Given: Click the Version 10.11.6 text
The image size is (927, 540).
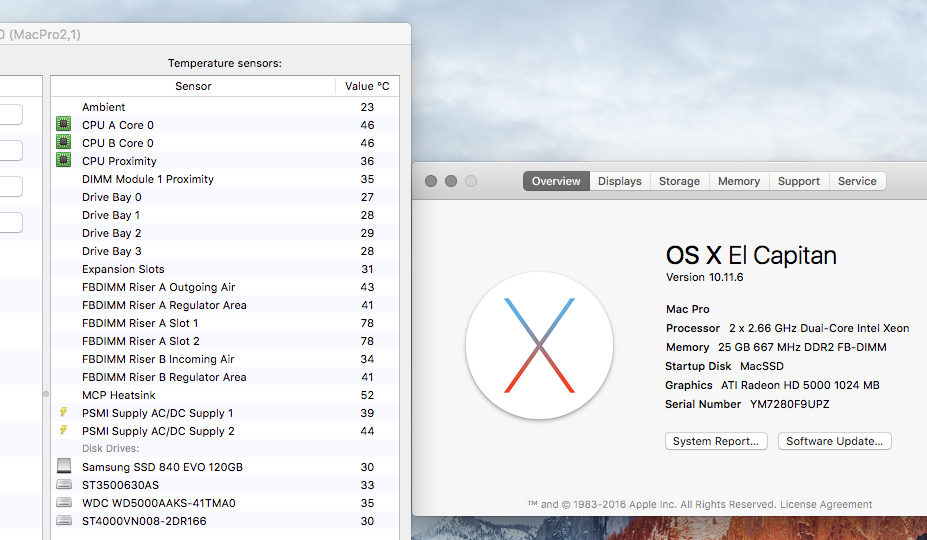Looking at the screenshot, I should tap(704, 277).
